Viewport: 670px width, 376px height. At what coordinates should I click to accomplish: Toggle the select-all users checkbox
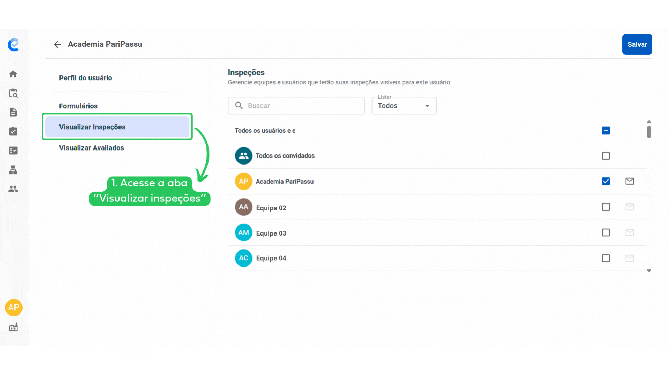point(606,130)
